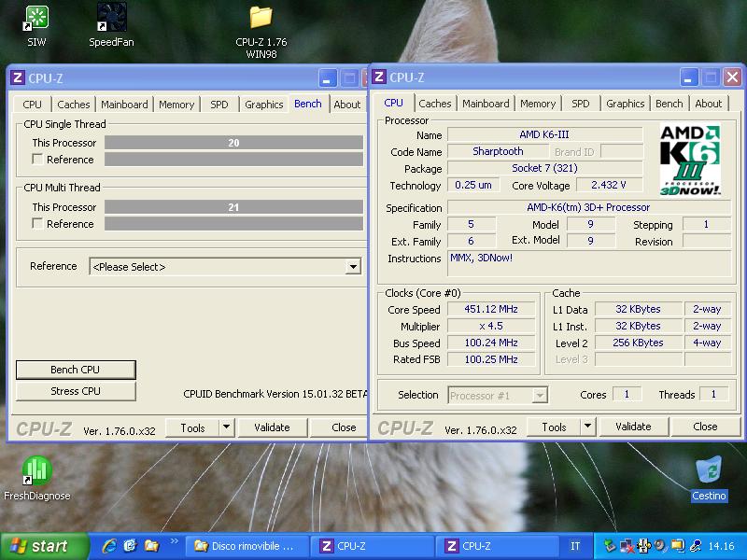Open the Tools dropdown arrow in CPU window
The width and height of the screenshot is (747, 560).
[587, 427]
